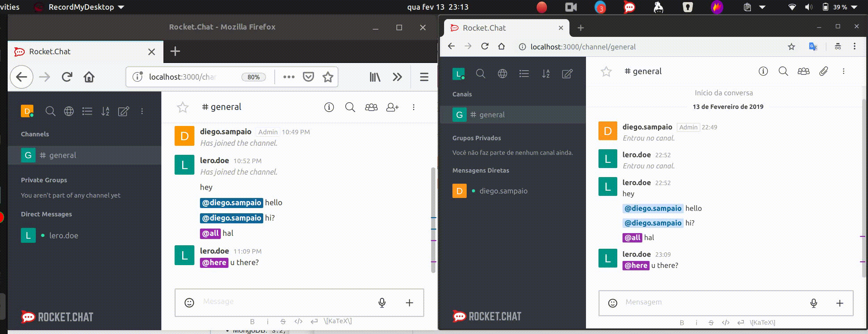Toggle strikethrough formatting below Firefox message box
868x334 pixels.
pos(283,321)
